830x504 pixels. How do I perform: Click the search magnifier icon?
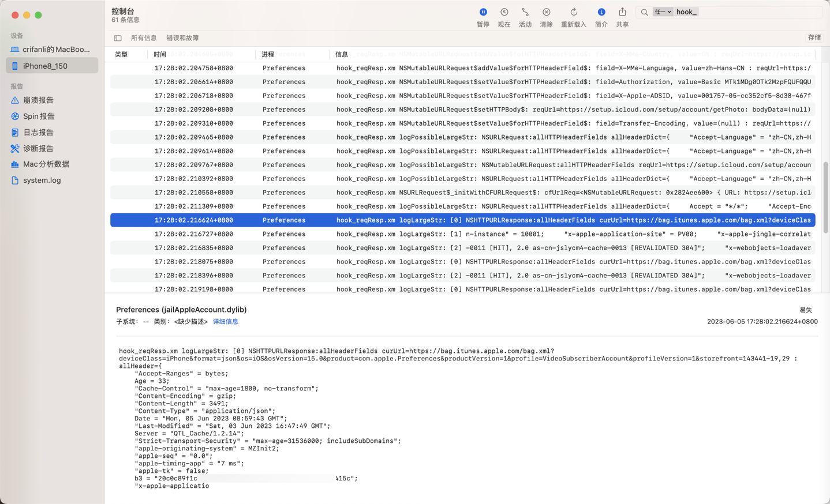644,12
